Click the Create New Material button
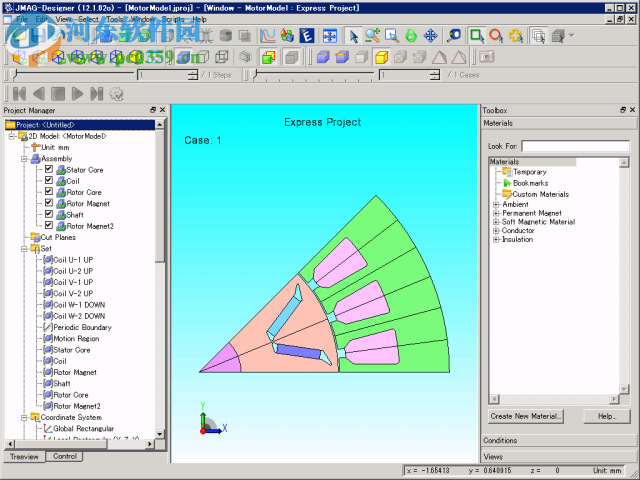 coord(526,416)
